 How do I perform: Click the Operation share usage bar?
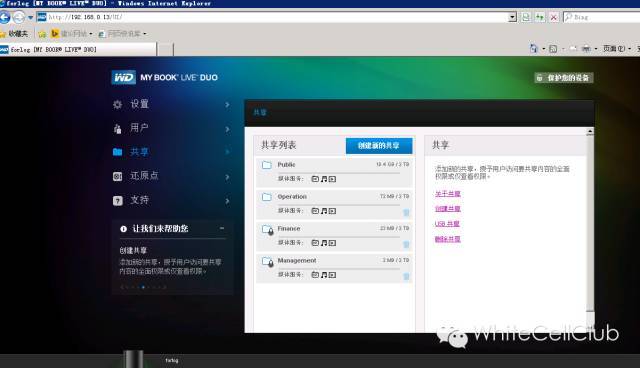(338, 205)
